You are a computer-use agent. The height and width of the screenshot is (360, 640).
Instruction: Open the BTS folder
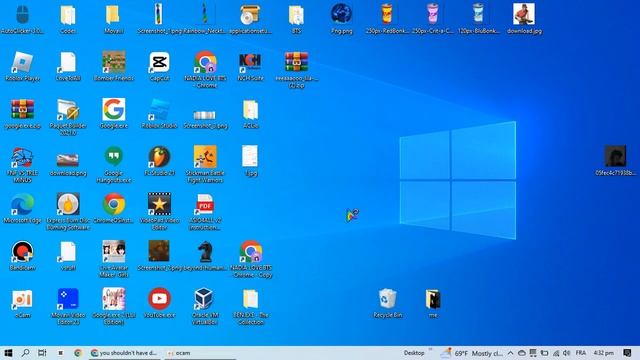tap(296, 19)
